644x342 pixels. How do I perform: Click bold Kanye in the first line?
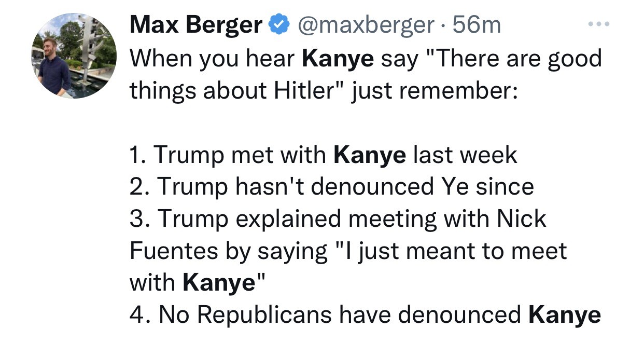click(338, 58)
